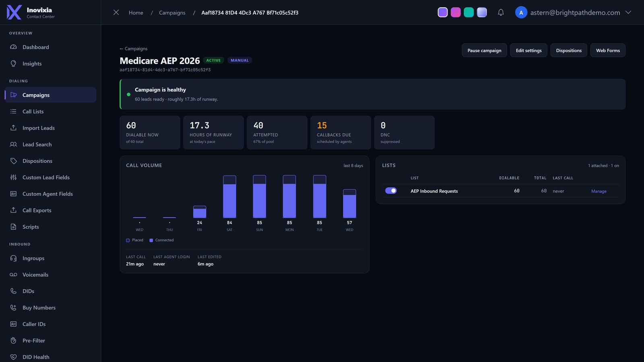644x362 pixels.
Task: Click the Insights lightbulb icon
Action: (x=13, y=64)
